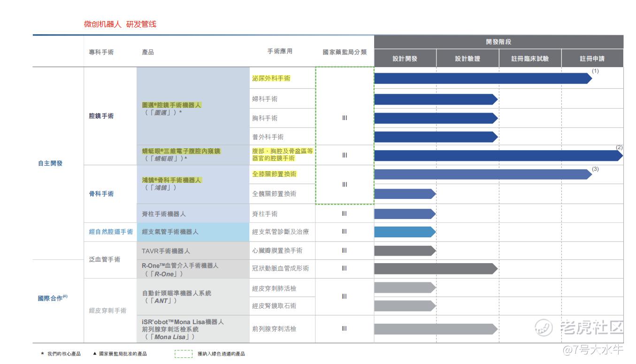Click the progress bar for 泌尿外科手術

[x=483, y=78]
